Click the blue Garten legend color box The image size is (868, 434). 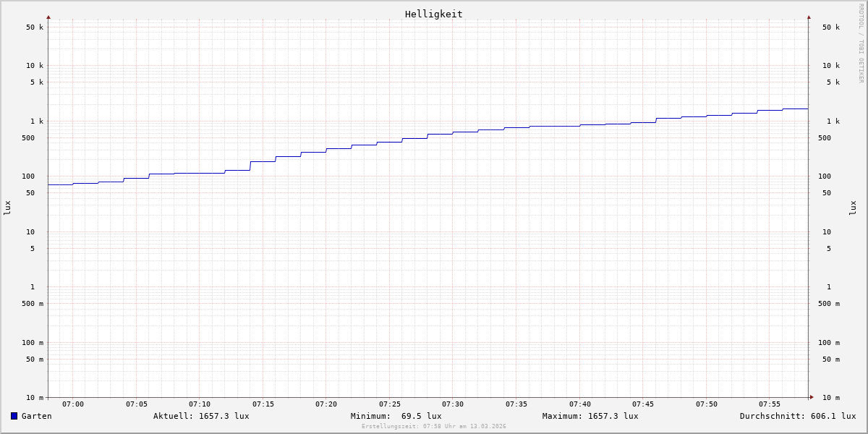click(14, 416)
